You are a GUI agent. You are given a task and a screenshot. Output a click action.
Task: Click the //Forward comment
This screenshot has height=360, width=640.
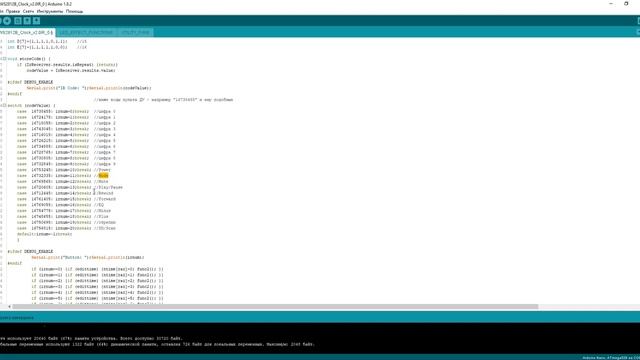(x=105, y=199)
